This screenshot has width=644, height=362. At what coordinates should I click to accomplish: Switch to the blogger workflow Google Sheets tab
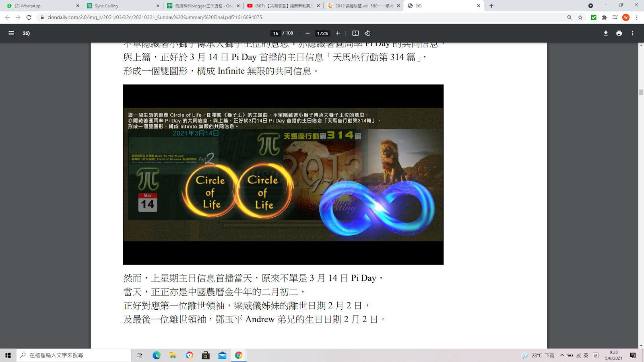click(x=203, y=6)
